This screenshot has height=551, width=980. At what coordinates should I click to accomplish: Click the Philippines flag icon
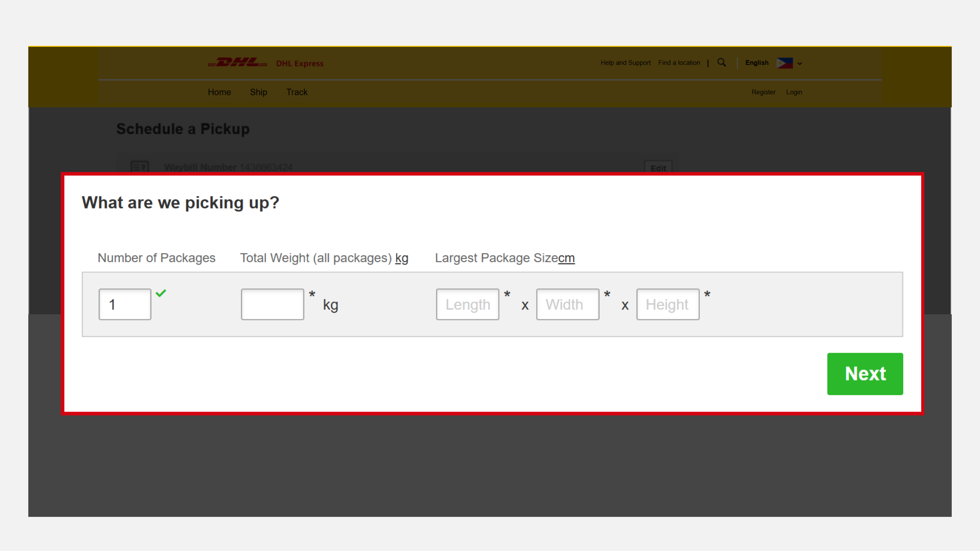[x=785, y=63]
